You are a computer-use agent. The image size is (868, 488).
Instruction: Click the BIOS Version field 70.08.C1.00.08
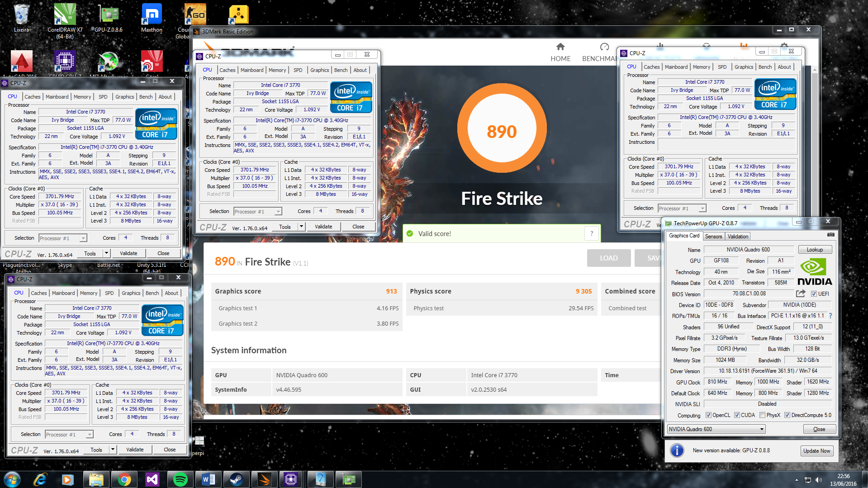tap(749, 294)
